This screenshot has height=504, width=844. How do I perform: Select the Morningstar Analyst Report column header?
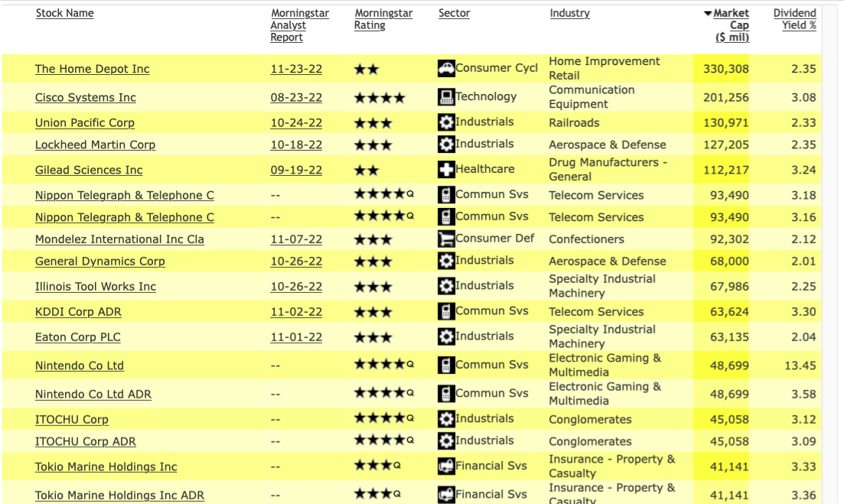tap(299, 25)
